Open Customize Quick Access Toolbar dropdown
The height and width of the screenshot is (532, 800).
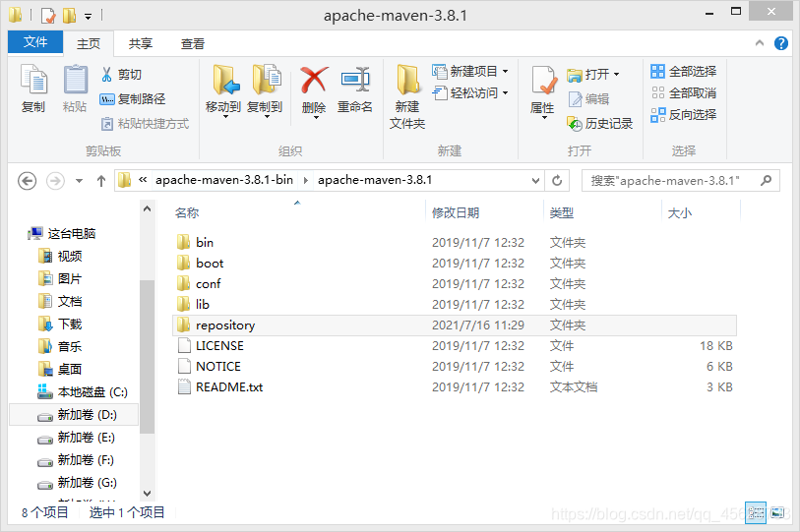click(89, 17)
